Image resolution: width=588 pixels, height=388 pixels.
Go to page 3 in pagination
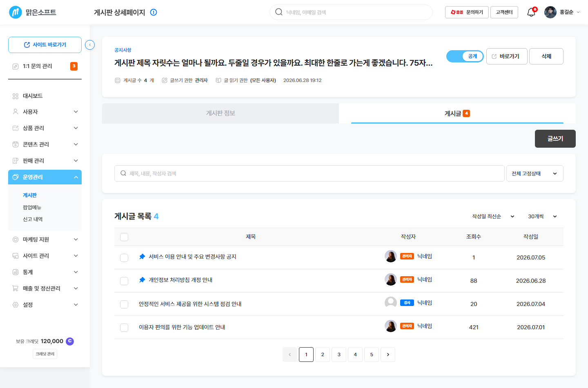(x=339, y=355)
